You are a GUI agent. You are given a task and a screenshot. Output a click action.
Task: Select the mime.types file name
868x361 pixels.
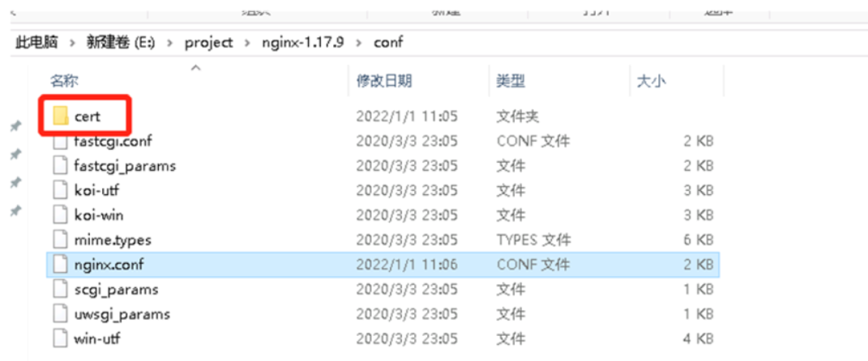[113, 240]
